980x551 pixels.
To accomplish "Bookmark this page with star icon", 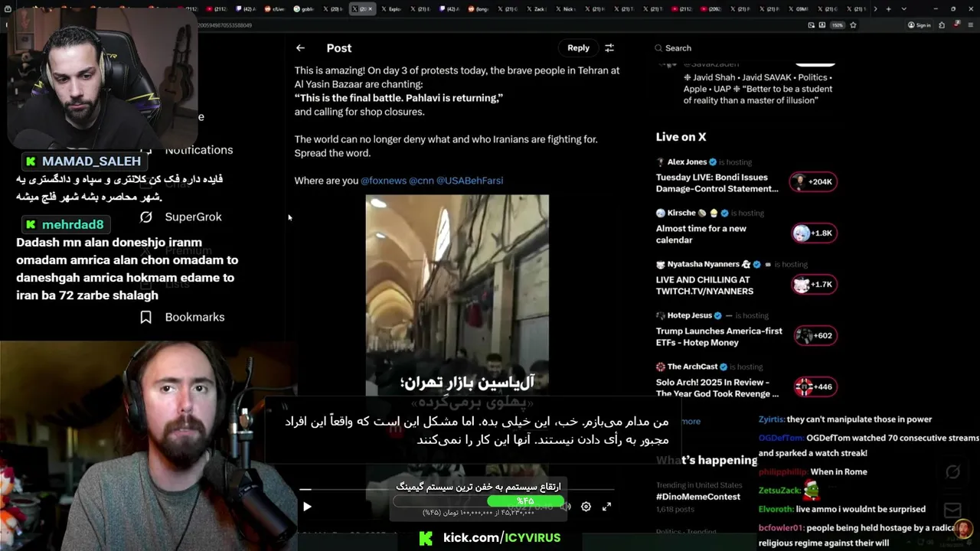I will 853,24.
